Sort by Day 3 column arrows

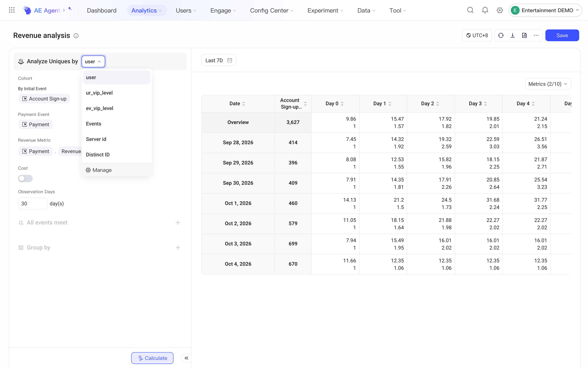coord(485,104)
